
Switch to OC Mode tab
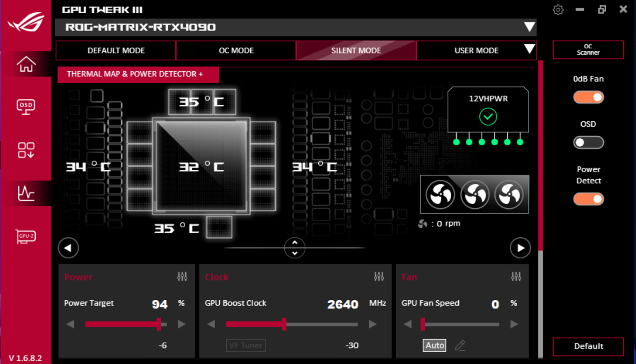point(236,50)
